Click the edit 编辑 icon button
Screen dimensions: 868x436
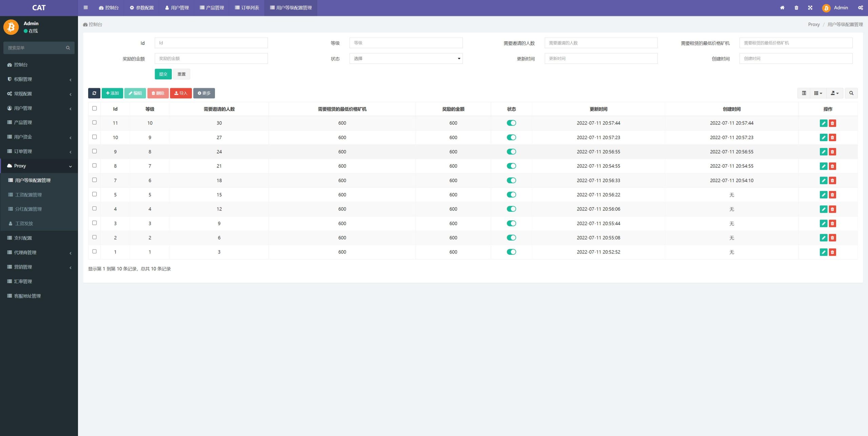(135, 93)
